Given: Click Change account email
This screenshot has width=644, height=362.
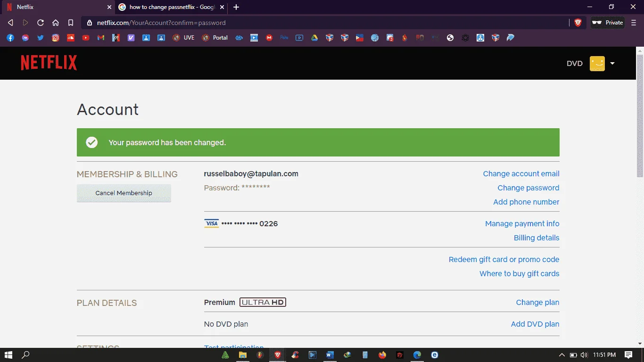Looking at the screenshot, I should point(521,174).
